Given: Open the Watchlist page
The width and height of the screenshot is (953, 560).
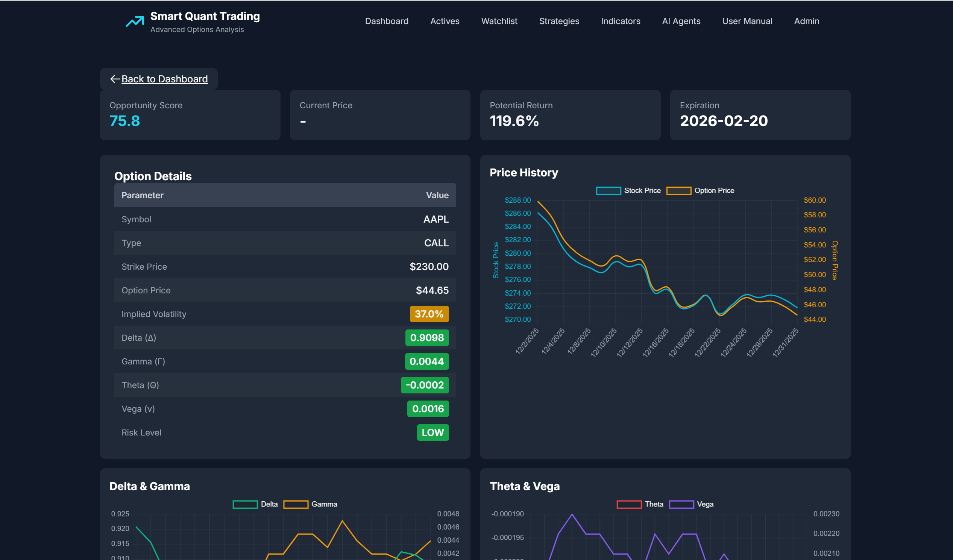Looking at the screenshot, I should click(499, 21).
